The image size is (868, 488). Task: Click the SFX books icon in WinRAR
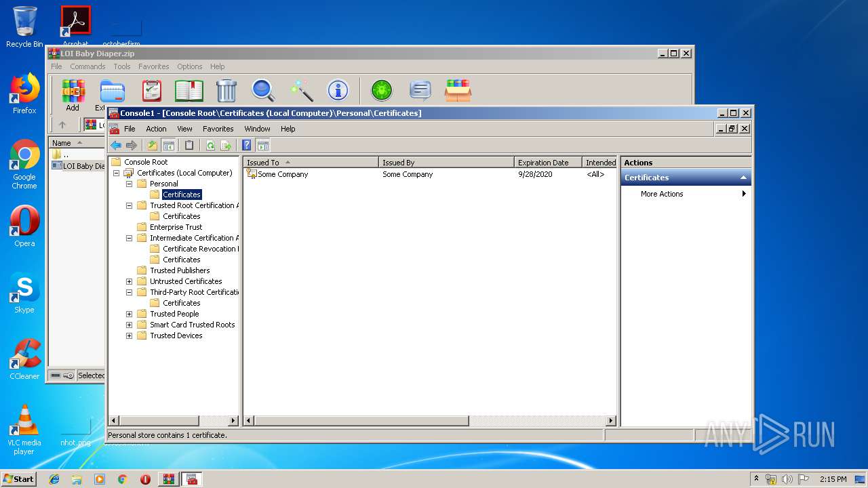pyautogui.click(x=458, y=90)
